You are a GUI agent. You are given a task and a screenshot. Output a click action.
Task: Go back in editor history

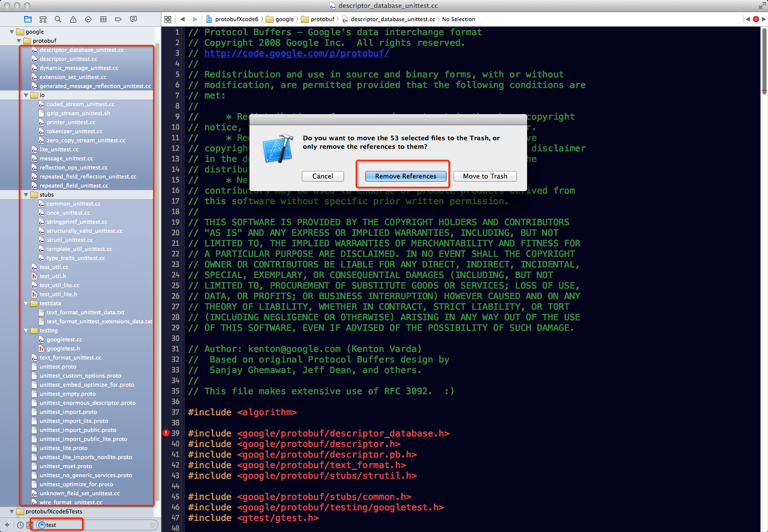coord(183,19)
